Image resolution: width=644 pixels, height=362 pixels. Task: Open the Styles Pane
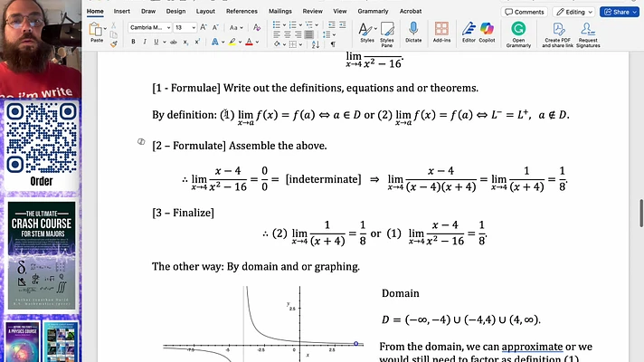coord(387,33)
